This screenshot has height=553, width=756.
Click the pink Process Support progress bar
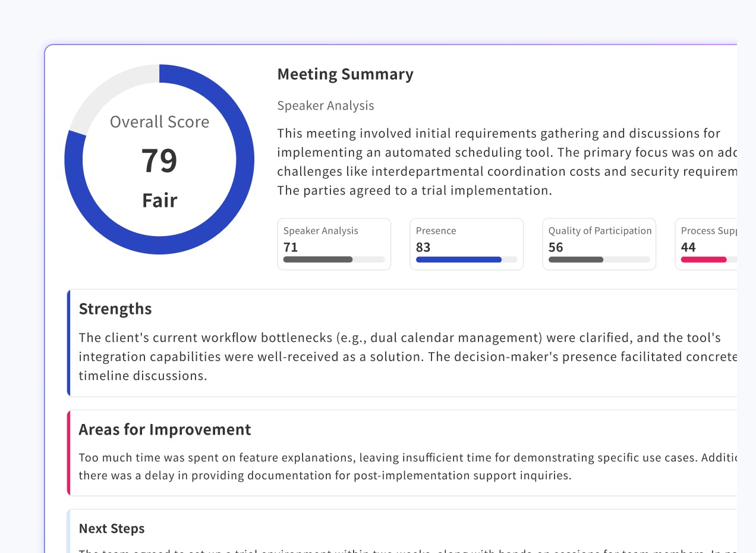click(704, 259)
